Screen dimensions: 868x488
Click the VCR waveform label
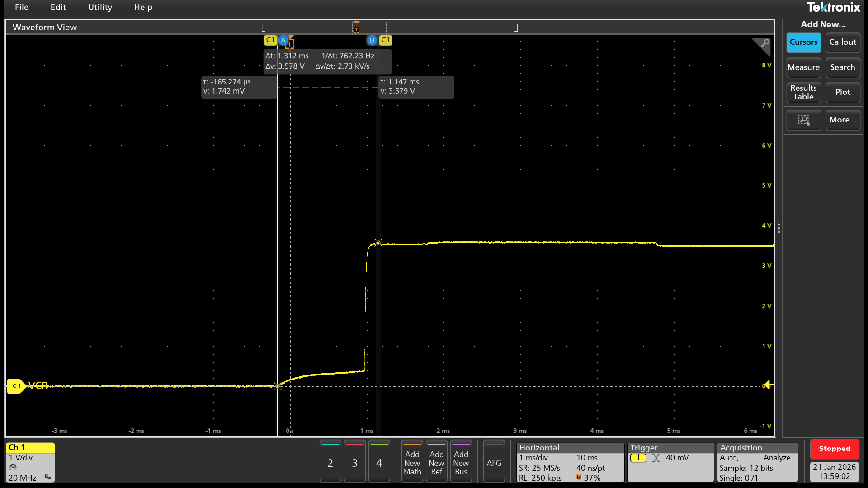(38, 385)
